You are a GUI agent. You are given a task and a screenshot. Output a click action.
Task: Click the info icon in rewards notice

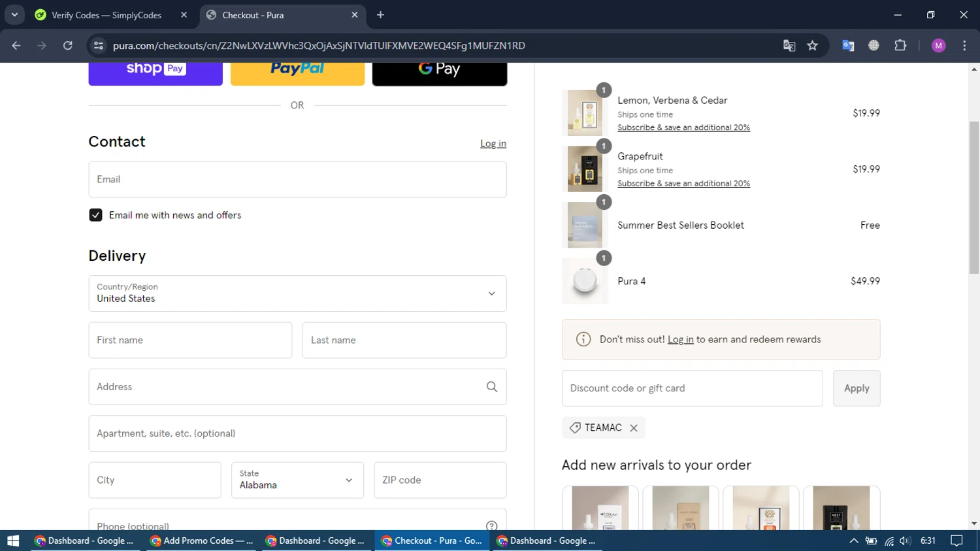tap(583, 339)
